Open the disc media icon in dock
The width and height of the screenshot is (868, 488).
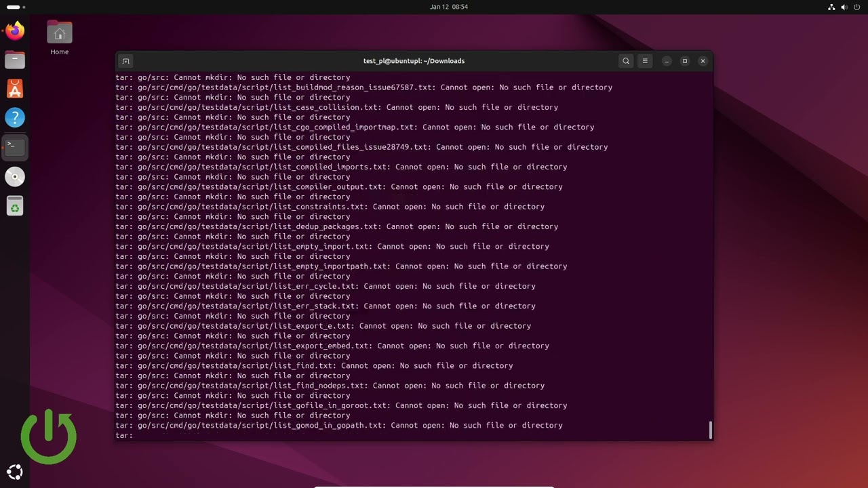tap(15, 177)
